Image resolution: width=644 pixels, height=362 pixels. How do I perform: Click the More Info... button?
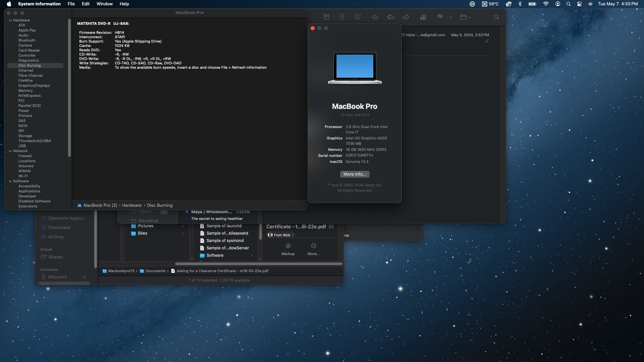point(355,174)
